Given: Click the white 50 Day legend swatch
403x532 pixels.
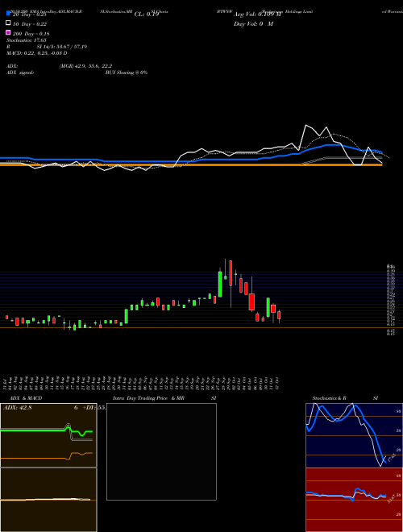Looking at the screenshot, I should [8, 23].
